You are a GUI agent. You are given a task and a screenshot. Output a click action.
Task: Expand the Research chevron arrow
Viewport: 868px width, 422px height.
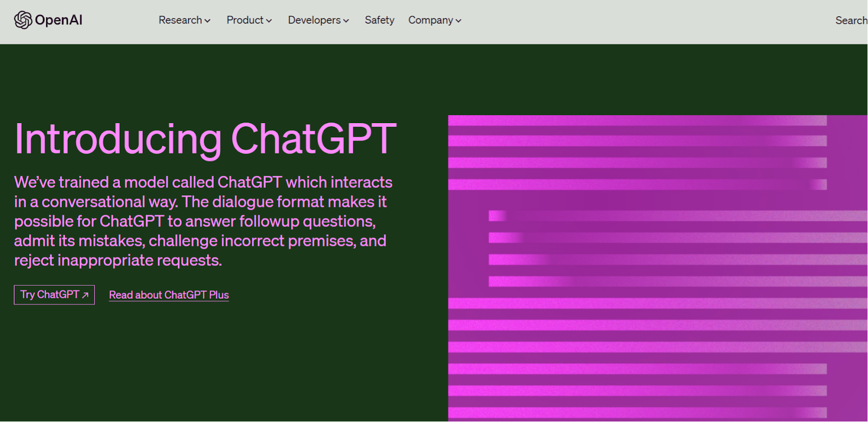click(x=207, y=21)
